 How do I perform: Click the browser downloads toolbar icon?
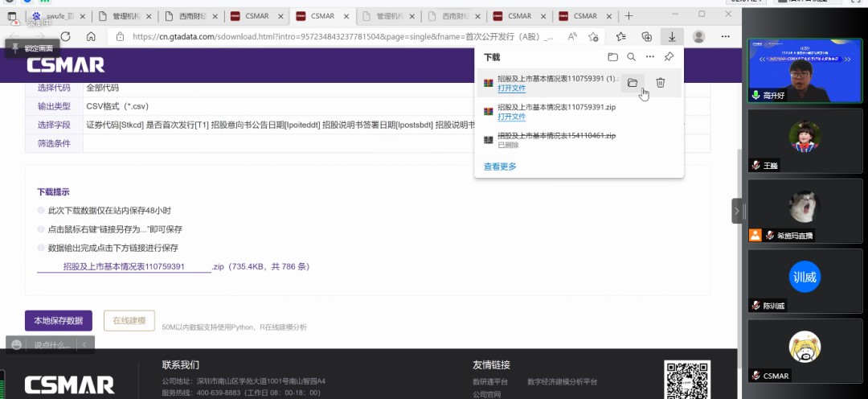[672, 36]
